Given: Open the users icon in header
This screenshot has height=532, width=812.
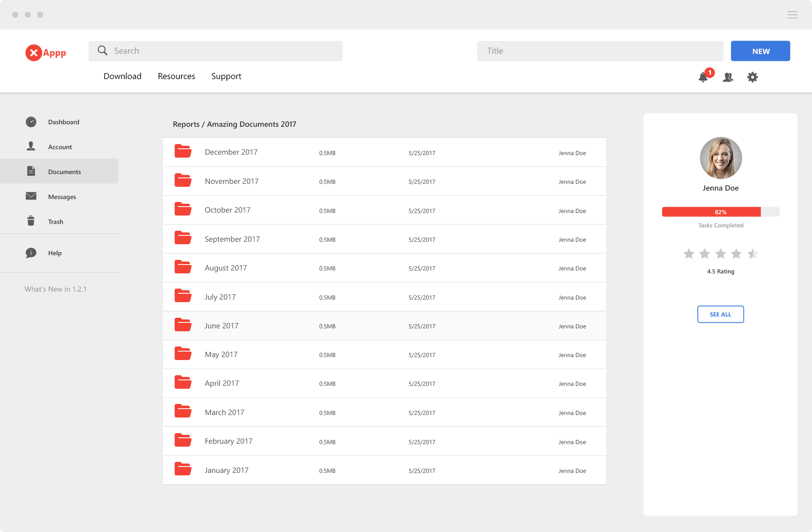Looking at the screenshot, I should pyautogui.click(x=728, y=77).
